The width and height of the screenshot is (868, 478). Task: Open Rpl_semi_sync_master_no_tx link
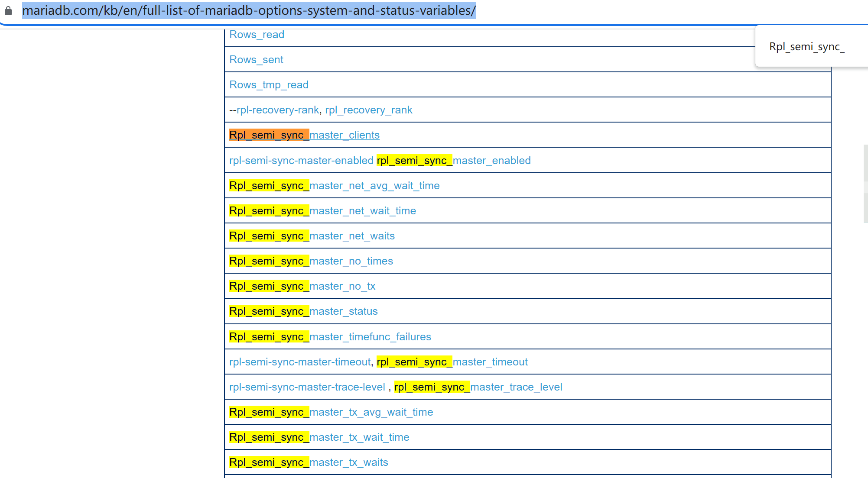coord(342,286)
